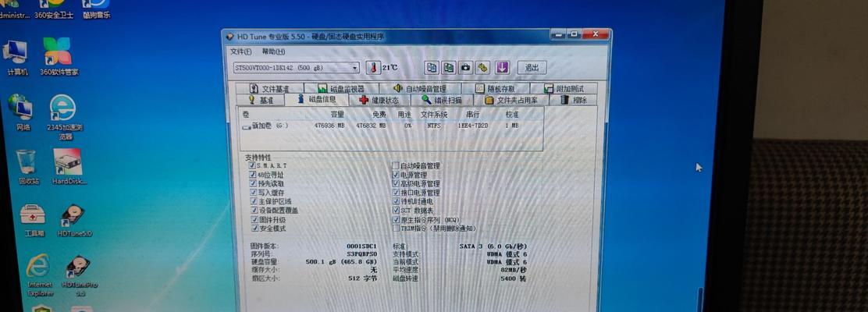Viewport: 868px width, 312px height.
Task: Open the drive selector ST500VT000-1DK142 dropdown
Action: 296,68
